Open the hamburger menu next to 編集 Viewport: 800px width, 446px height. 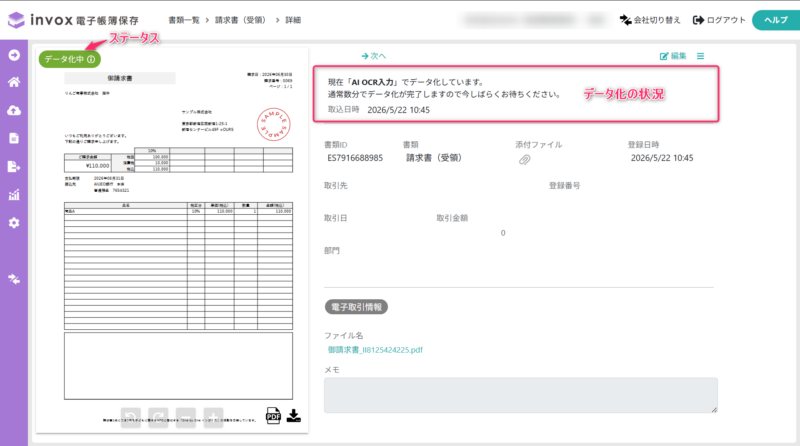pos(701,56)
